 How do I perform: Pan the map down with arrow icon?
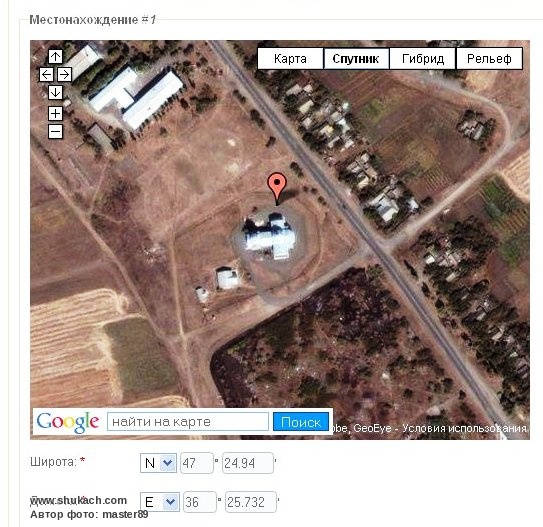55,92
